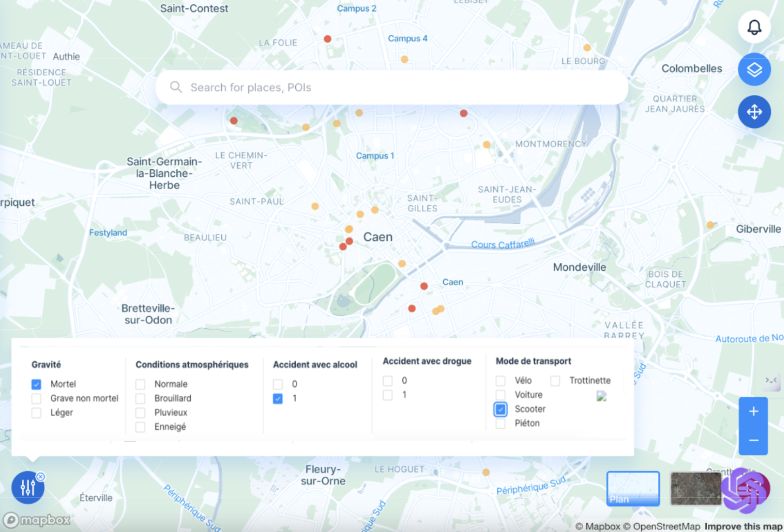The height and width of the screenshot is (532, 784).
Task: Clear filters with the small X badge
Action: point(41,476)
